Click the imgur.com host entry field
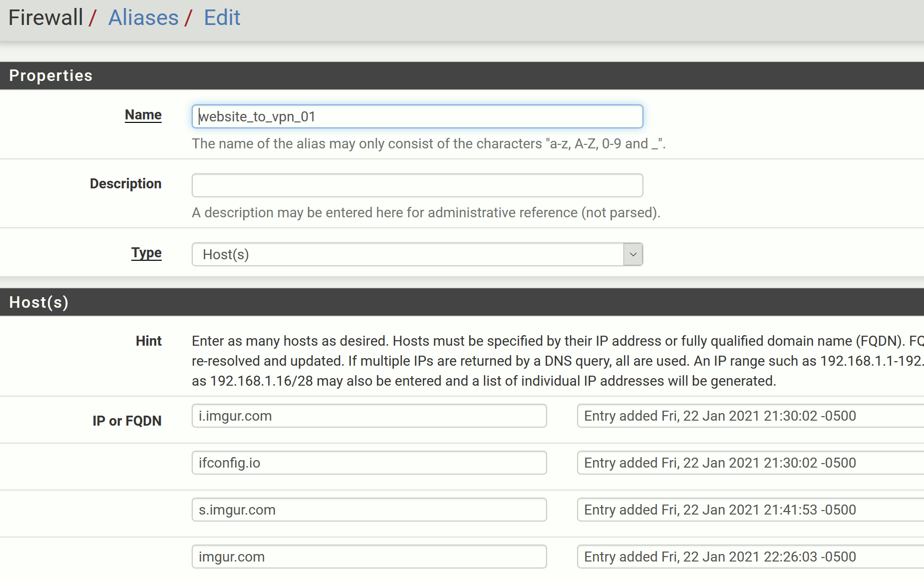The image size is (924, 580). pyautogui.click(x=369, y=557)
